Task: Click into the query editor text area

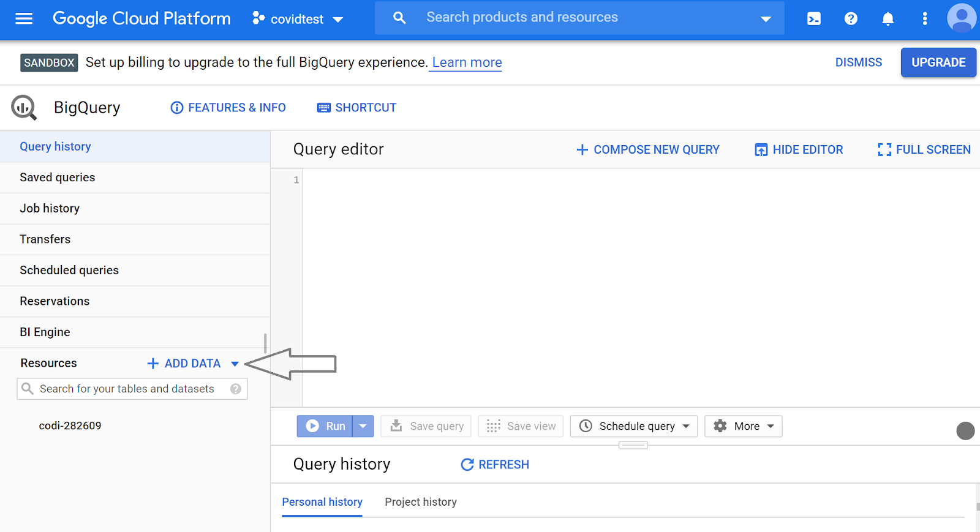Action: click(640, 288)
